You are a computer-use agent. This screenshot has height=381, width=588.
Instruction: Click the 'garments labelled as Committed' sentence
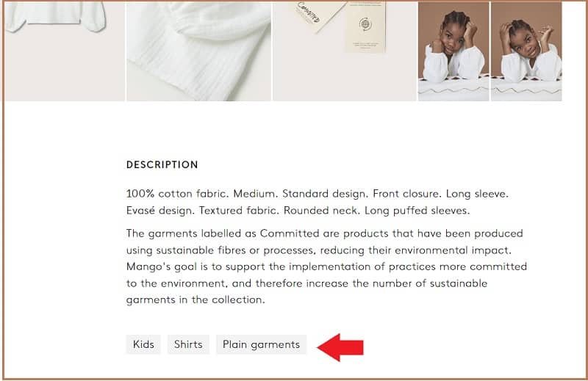click(x=325, y=233)
